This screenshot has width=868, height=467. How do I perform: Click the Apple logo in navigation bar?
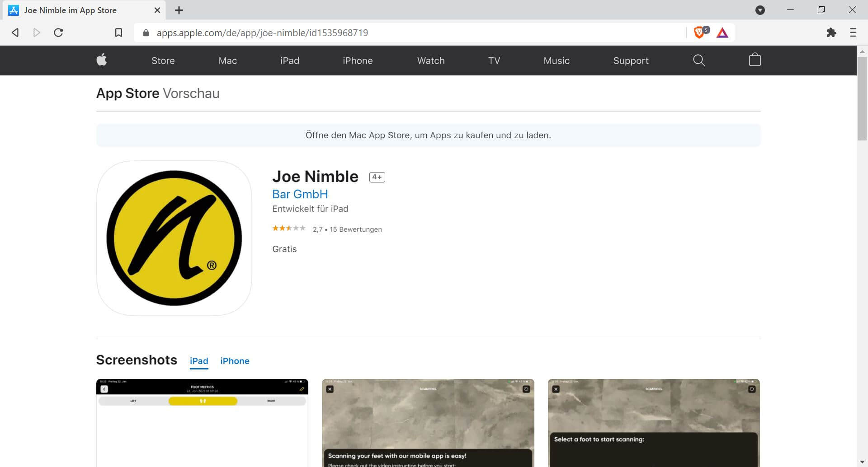tap(102, 60)
